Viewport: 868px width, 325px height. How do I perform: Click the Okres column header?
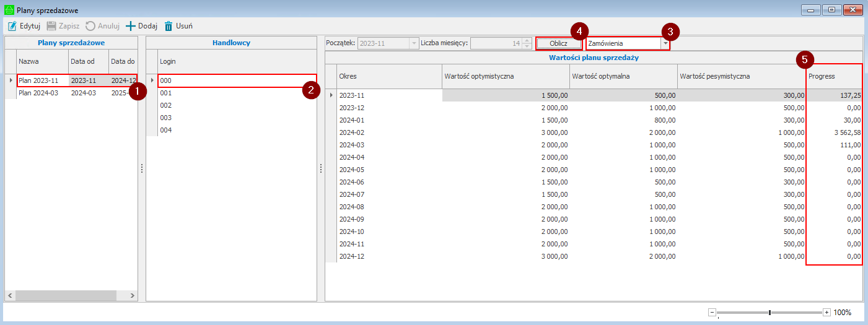pos(388,76)
